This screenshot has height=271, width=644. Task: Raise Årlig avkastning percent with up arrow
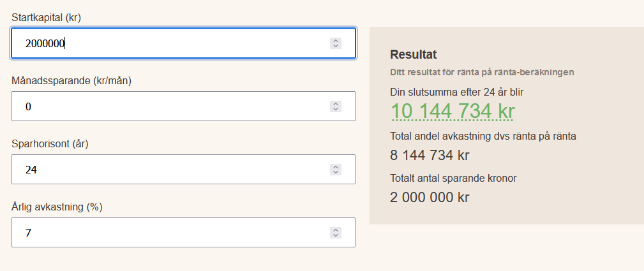336,230
